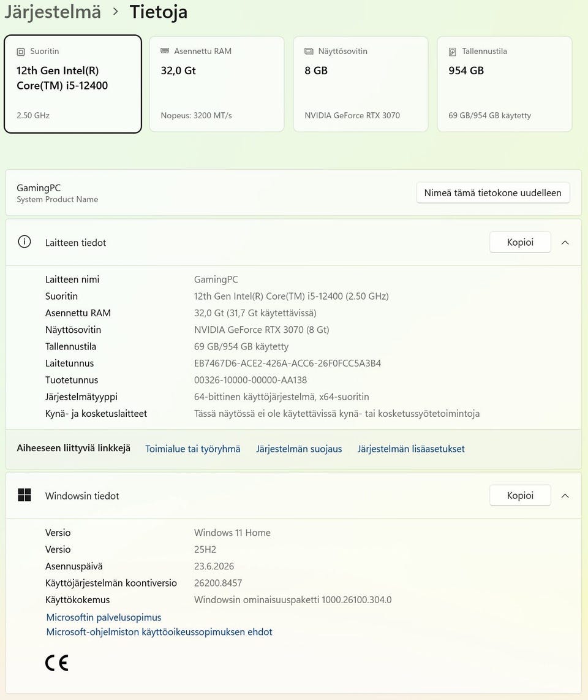This screenshot has width=588, height=700.
Task: Click Windowsin ominaisuuspaketti 1000.26100.304.0 value
Action: [293, 599]
